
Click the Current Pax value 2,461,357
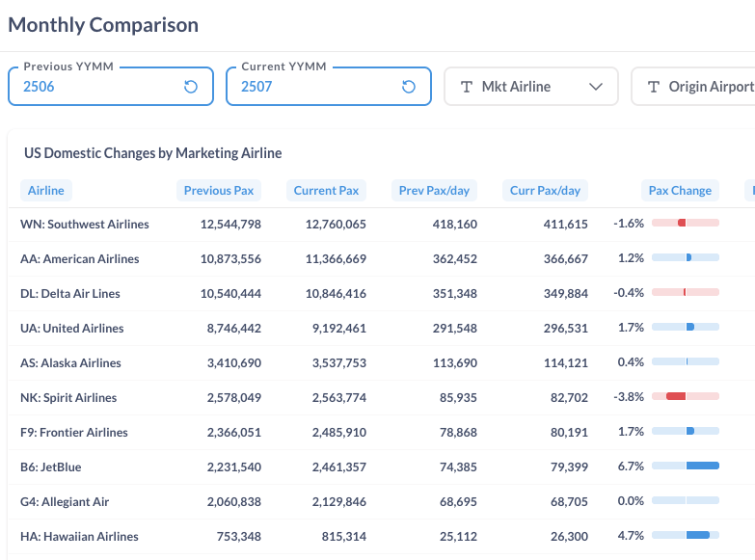click(339, 467)
